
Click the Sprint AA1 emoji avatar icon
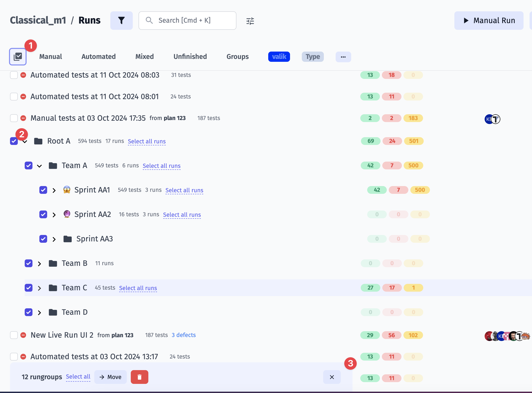point(67,190)
